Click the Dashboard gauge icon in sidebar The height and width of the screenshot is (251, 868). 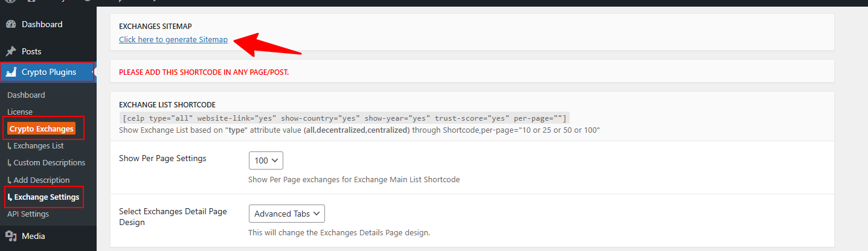click(x=11, y=25)
